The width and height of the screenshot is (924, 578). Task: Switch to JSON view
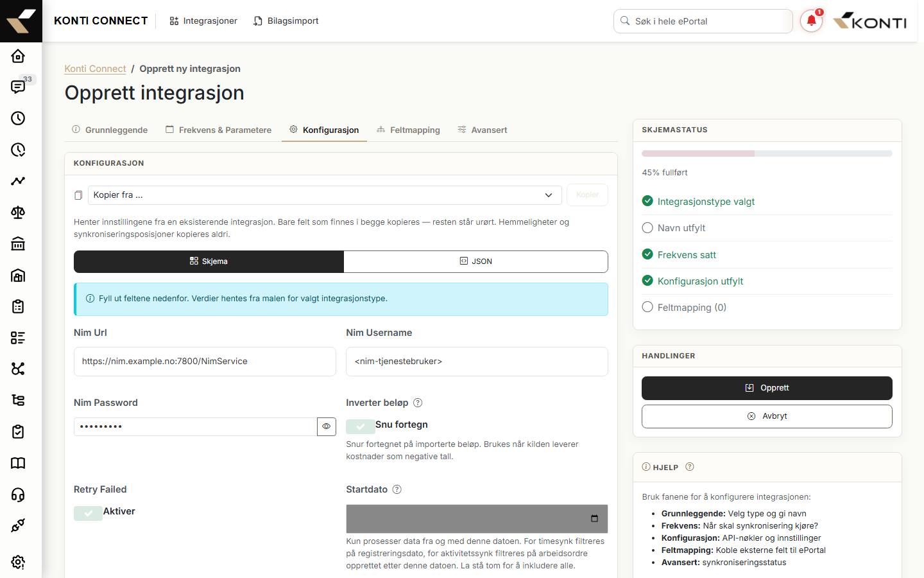point(476,261)
